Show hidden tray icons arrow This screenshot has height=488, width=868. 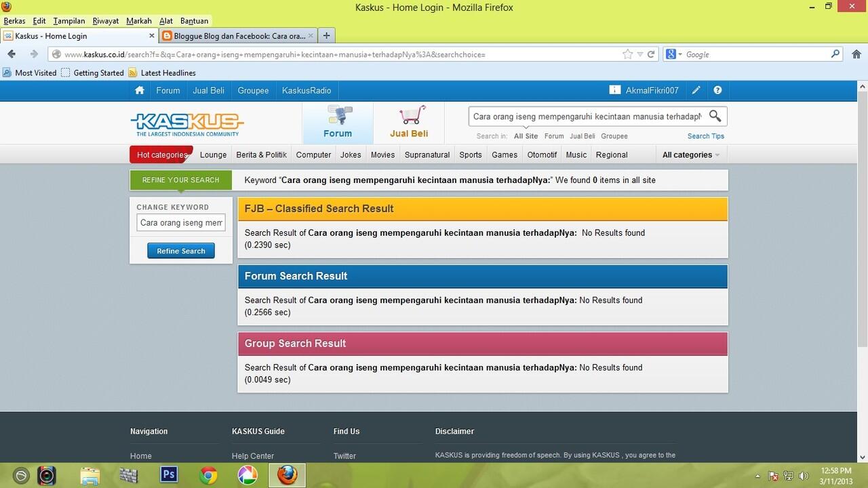point(758,476)
